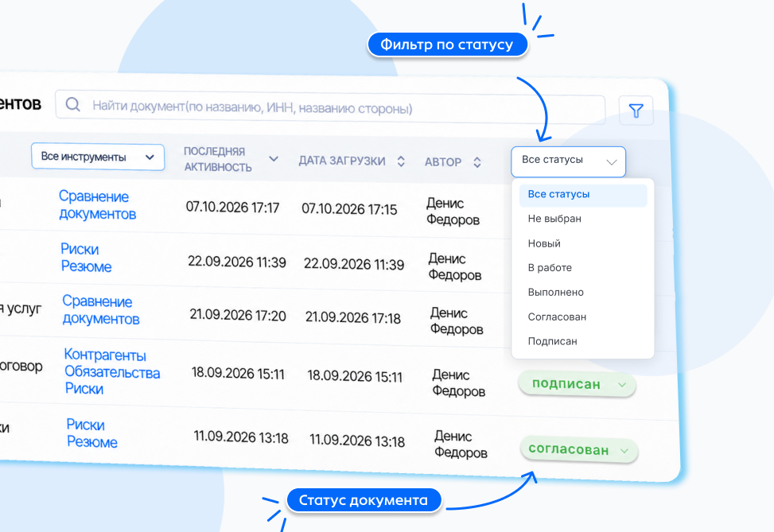
Task: Click author 'Денис Федоров' in 11.09.2026 row
Action: point(461,445)
